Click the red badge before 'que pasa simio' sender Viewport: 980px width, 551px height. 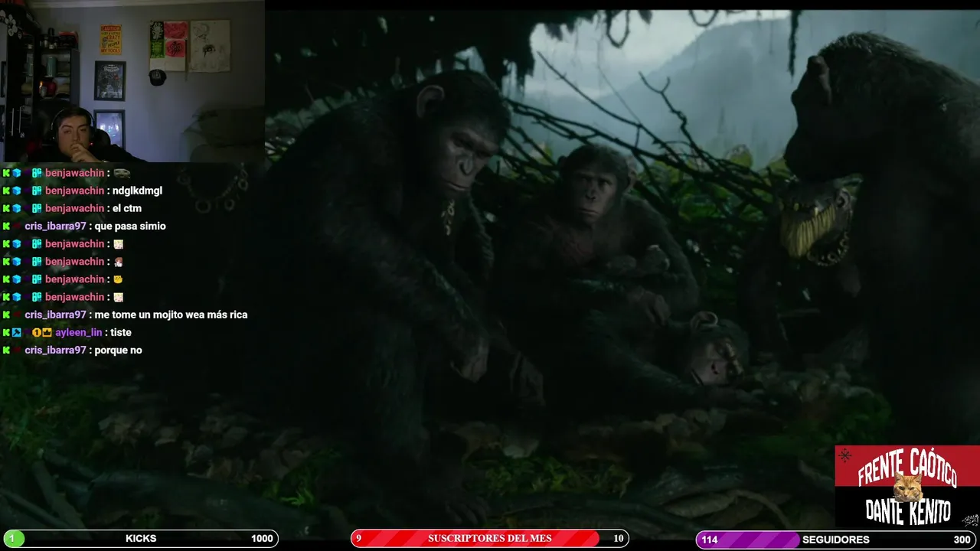(x=17, y=227)
